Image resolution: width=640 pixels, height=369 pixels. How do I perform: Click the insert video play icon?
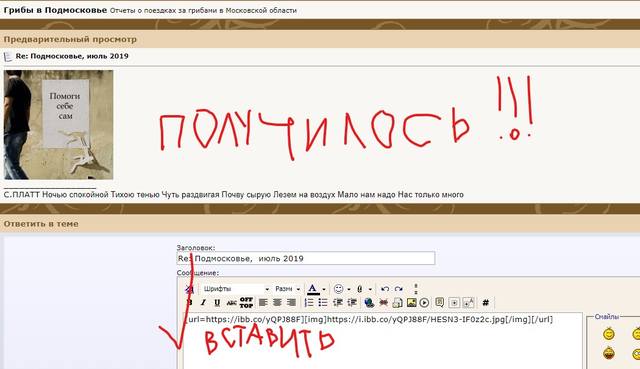pos(424,302)
